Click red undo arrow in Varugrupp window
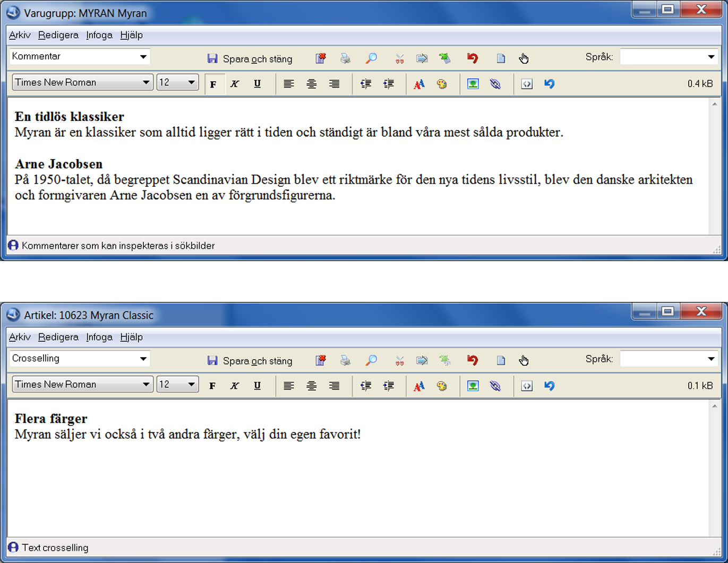Screen dimensions: 728x563 473,58
